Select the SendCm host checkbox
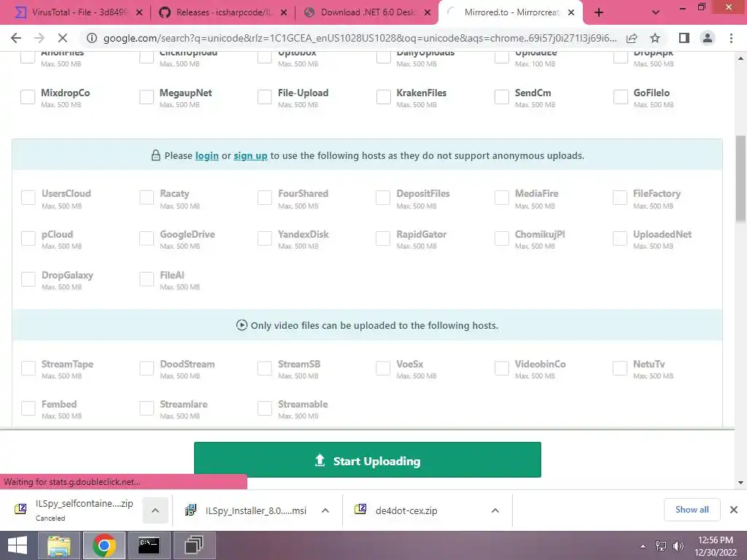The width and height of the screenshot is (747, 560). pyautogui.click(x=502, y=97)
